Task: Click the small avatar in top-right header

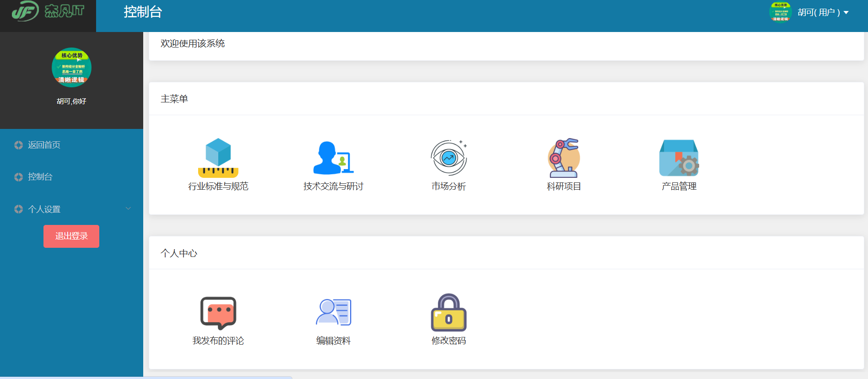Action: 781,12
